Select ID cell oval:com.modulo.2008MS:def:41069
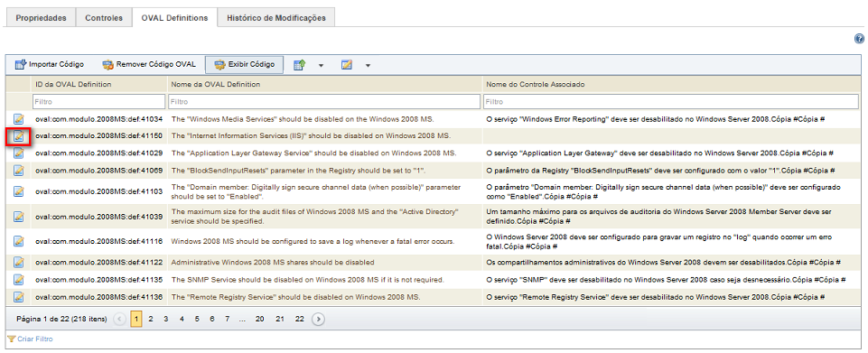Image resolution: width=868 pixels, height=353 pixels. coord(98,170)
